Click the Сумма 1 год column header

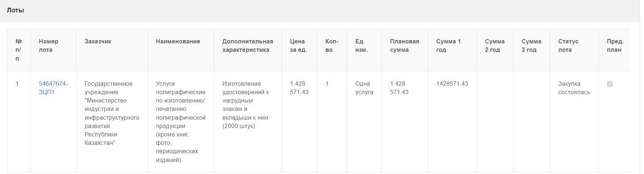[x=449, y=46]
